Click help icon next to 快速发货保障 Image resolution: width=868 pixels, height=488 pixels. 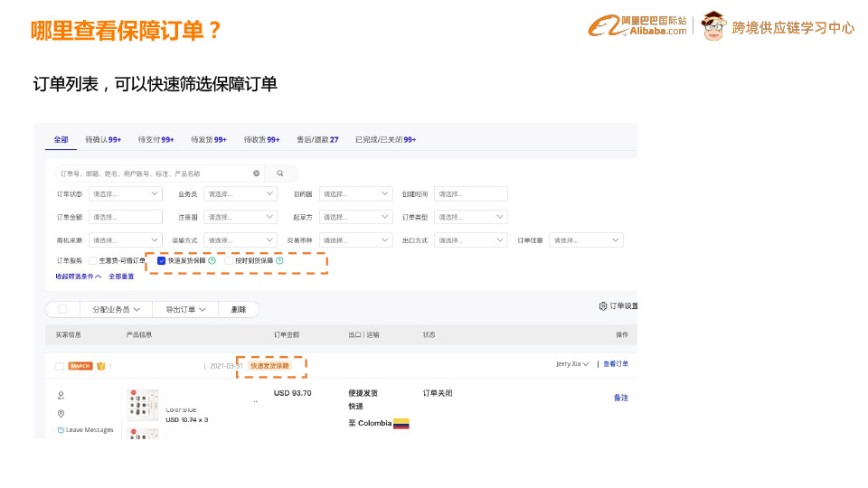point(212,261)
